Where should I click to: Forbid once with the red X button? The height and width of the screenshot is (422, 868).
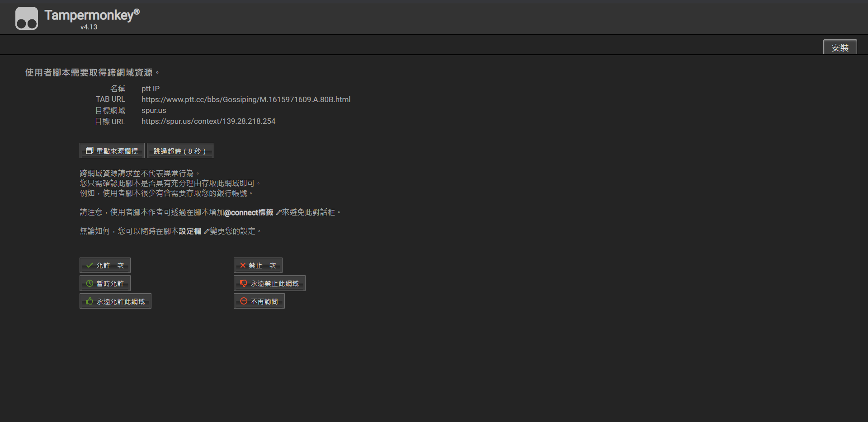pos(258,266)
